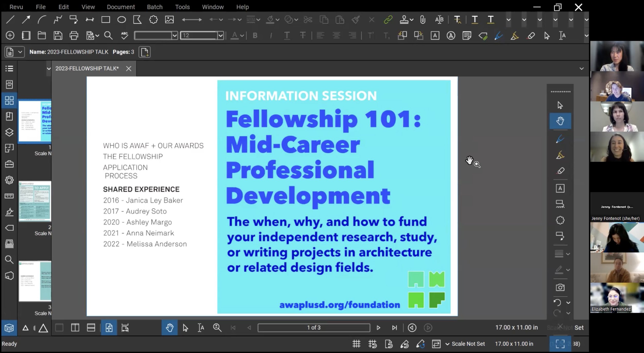Toggle the Pan hand tool in right strip
Image resolution: width=644 pixels, height=353 pixels.
click(560, 121)
